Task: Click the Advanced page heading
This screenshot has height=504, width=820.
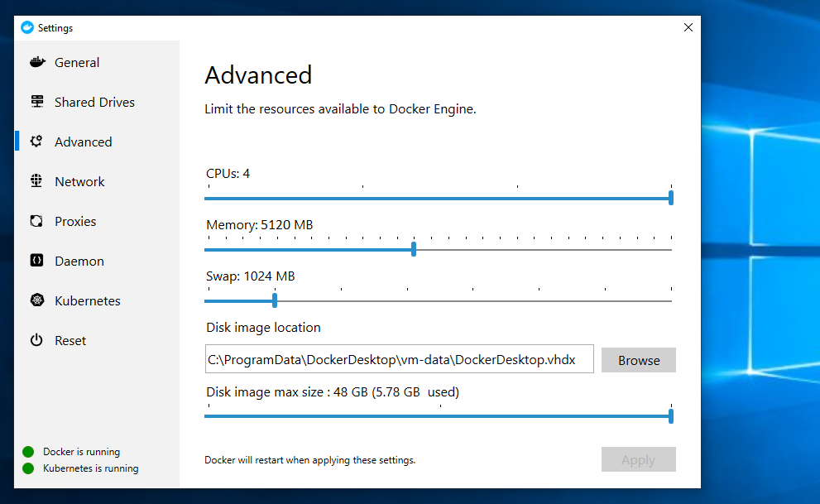Action: tap(258, 75)
